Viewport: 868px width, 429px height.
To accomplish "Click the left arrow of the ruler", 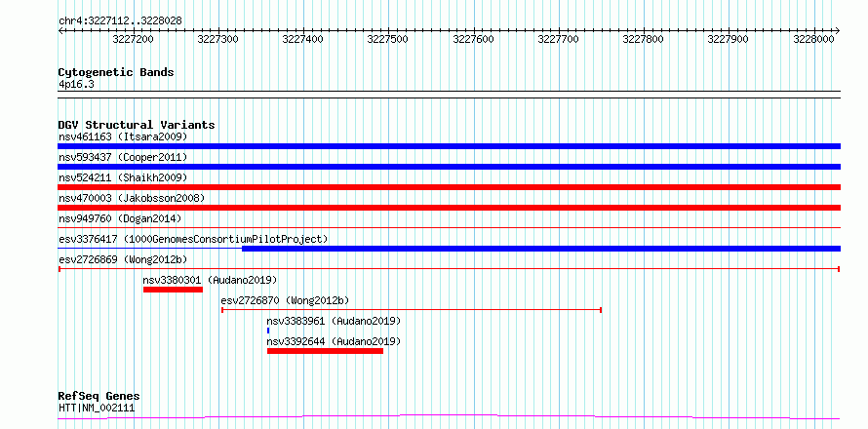I will pos(60,30).
